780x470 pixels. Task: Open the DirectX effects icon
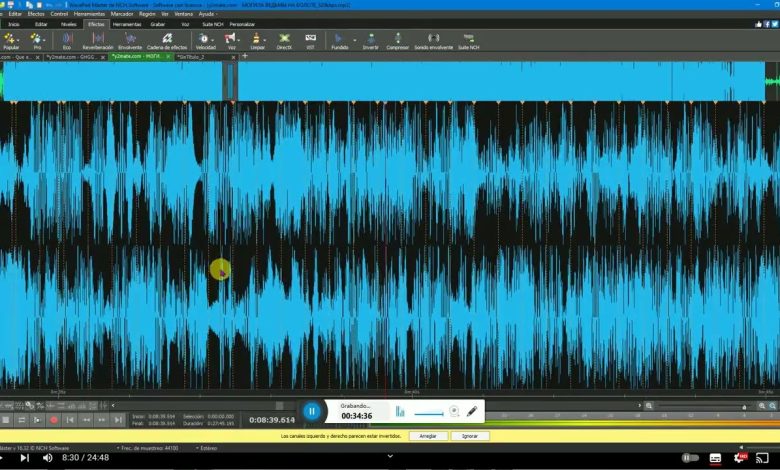(x=284, y=40)
